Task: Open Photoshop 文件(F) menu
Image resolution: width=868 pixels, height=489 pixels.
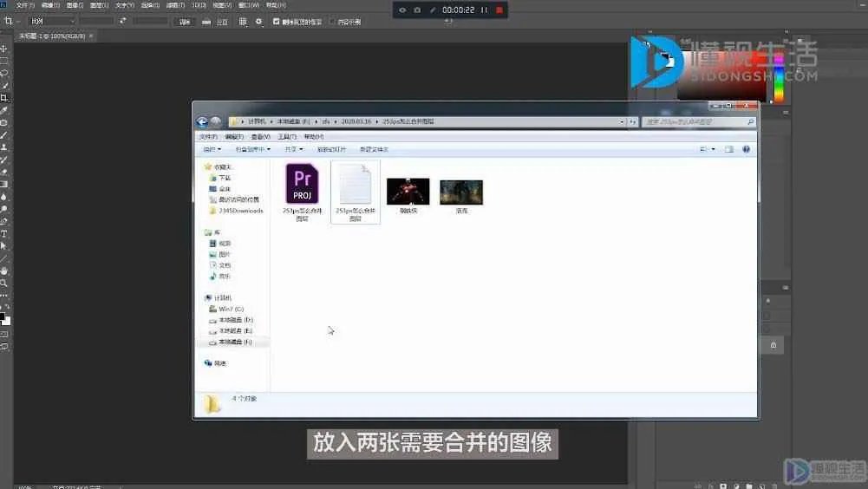Action: (x=25, y=5)
